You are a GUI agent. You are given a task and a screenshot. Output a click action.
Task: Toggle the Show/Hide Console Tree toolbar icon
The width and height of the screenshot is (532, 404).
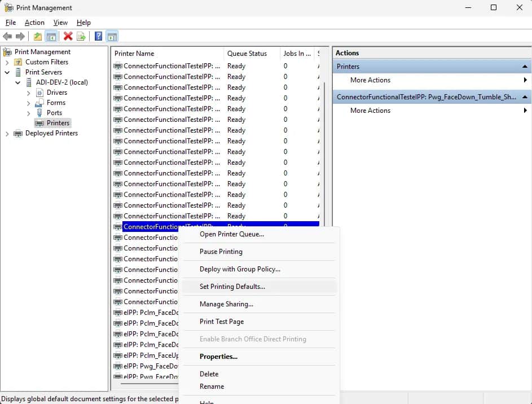(51, 37)
